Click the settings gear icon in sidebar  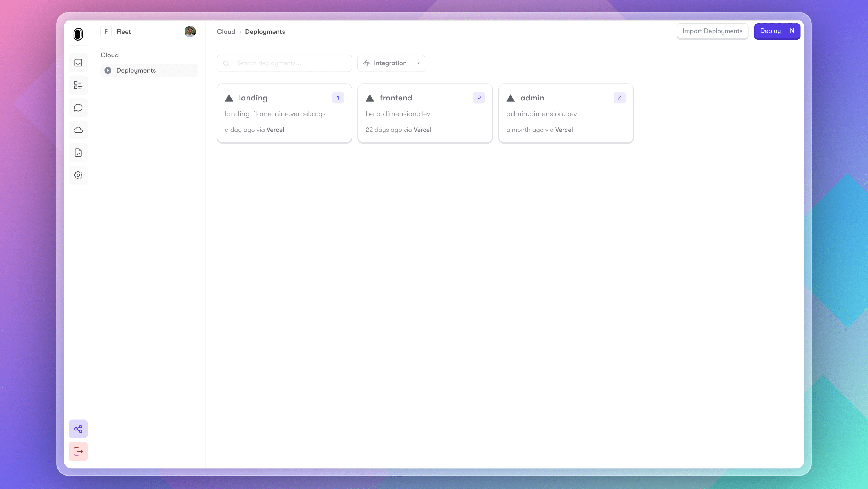(78, 175)
